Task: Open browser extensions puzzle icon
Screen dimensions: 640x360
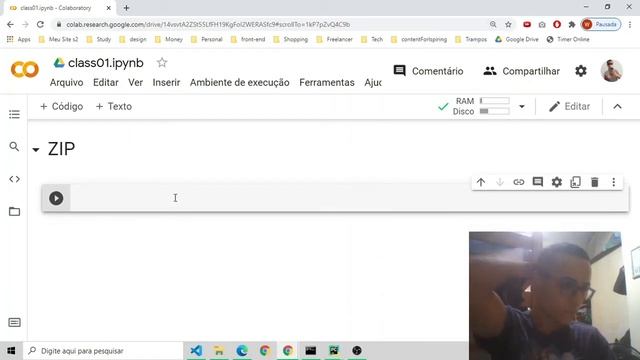Action: coord(572,24)
